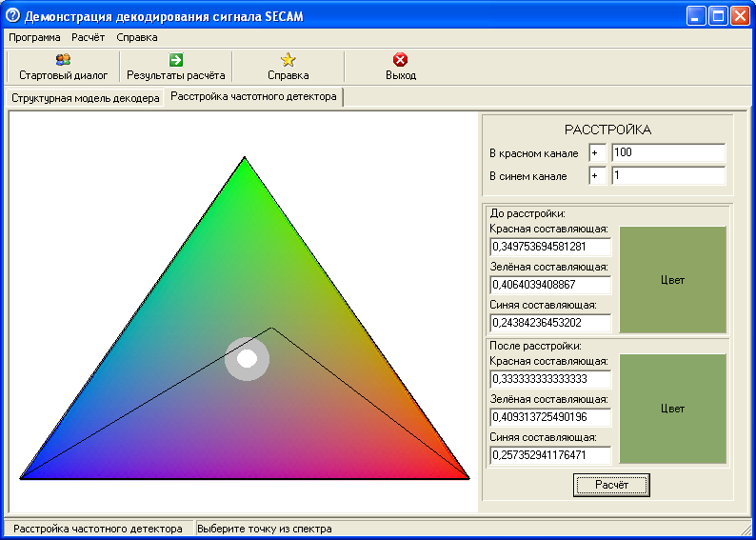Click До расстройки green component value 0,4064039408867

[x=550, y=285]
